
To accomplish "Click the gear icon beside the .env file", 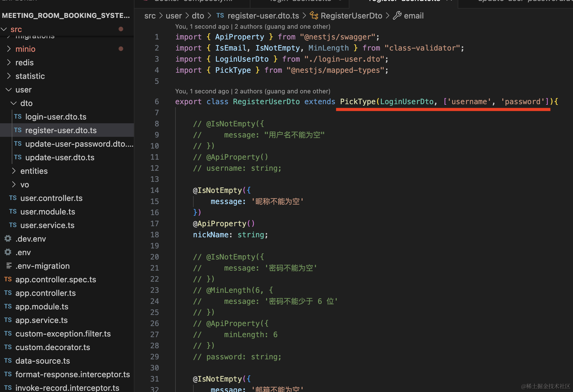I will [8, 252].
